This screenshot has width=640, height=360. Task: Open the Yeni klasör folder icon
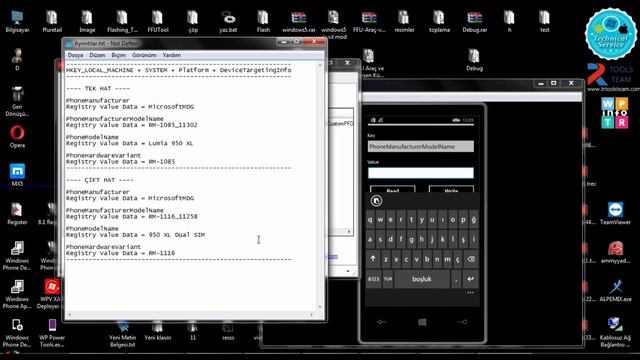[x=158, y=331]
